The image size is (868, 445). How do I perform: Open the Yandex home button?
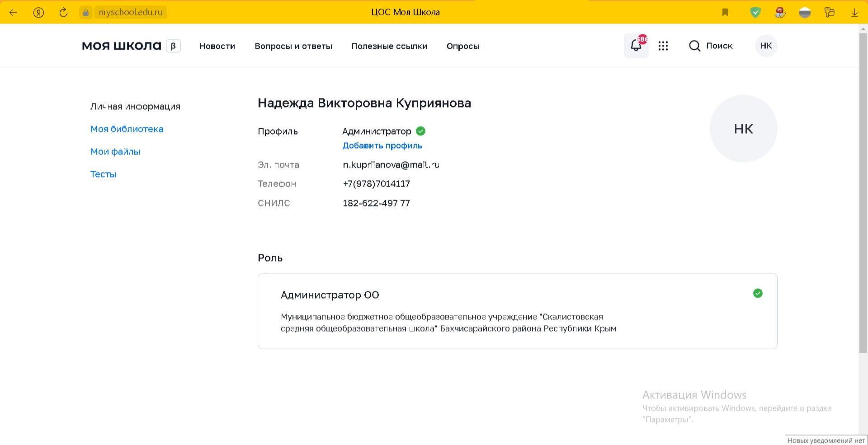pos(38,12)
